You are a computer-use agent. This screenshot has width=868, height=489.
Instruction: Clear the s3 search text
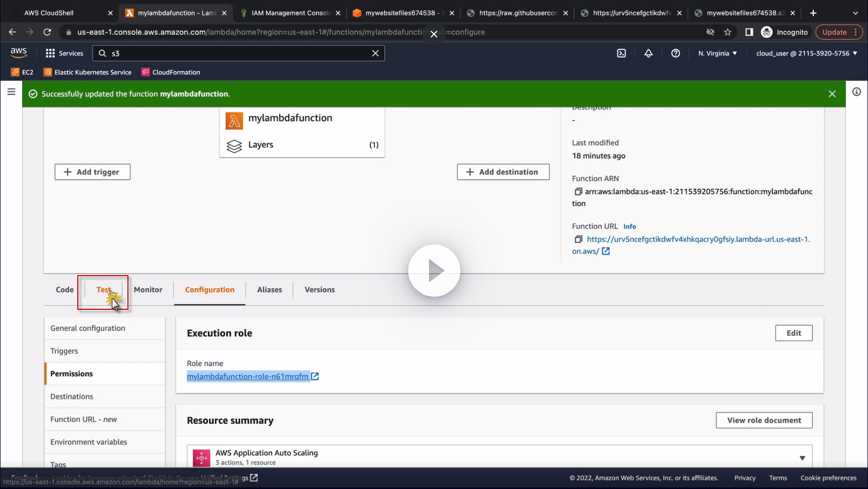pos(375,53)
